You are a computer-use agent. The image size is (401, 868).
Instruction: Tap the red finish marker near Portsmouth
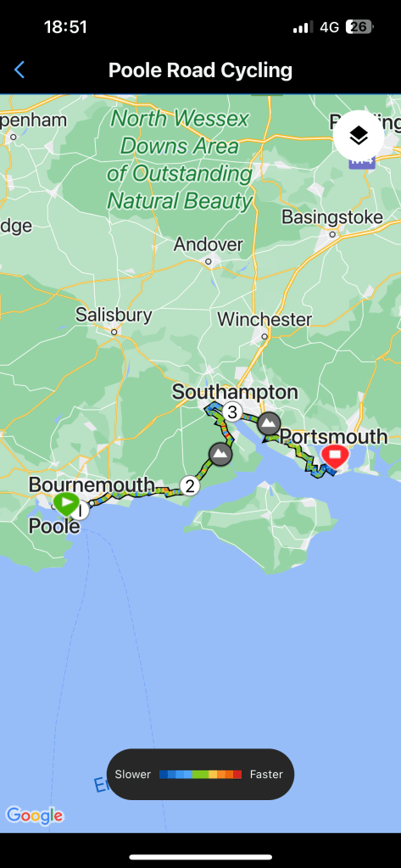(x=335, y=456)
